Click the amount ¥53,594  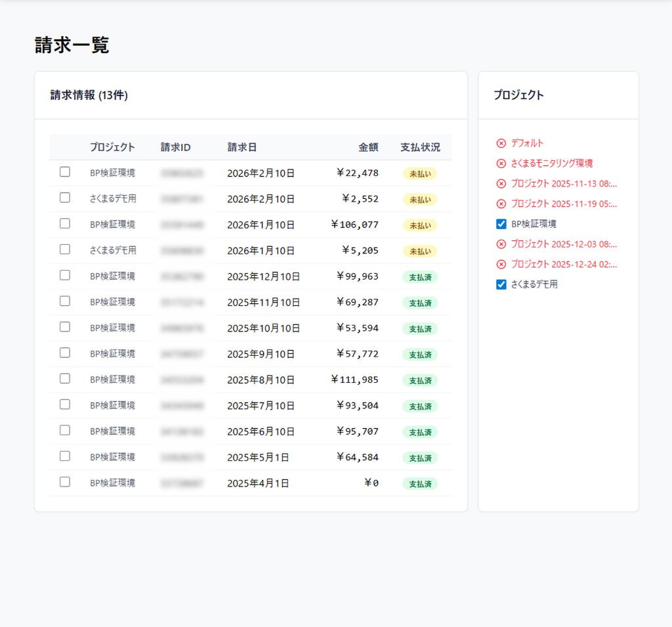point(358,328)
